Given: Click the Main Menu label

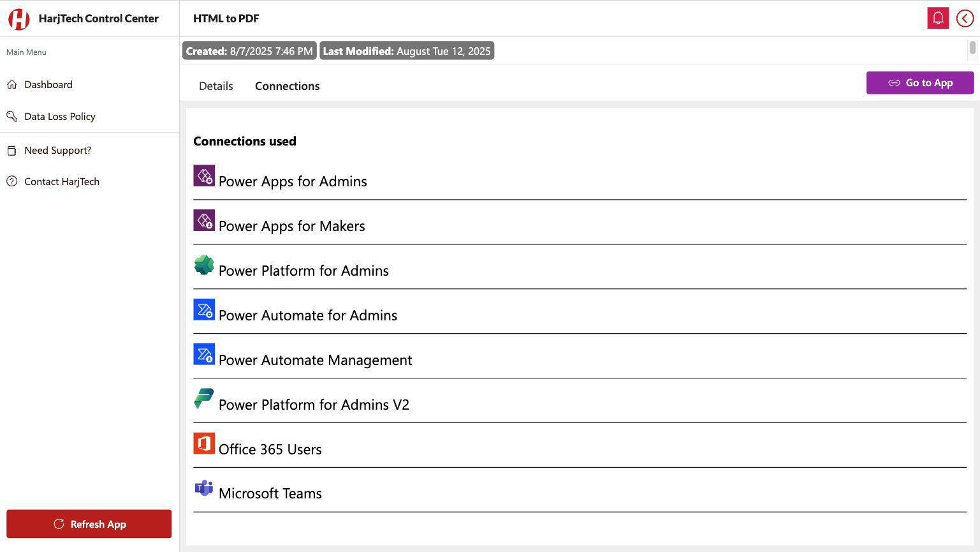Looking at the screenshot, I should (26, 52).
